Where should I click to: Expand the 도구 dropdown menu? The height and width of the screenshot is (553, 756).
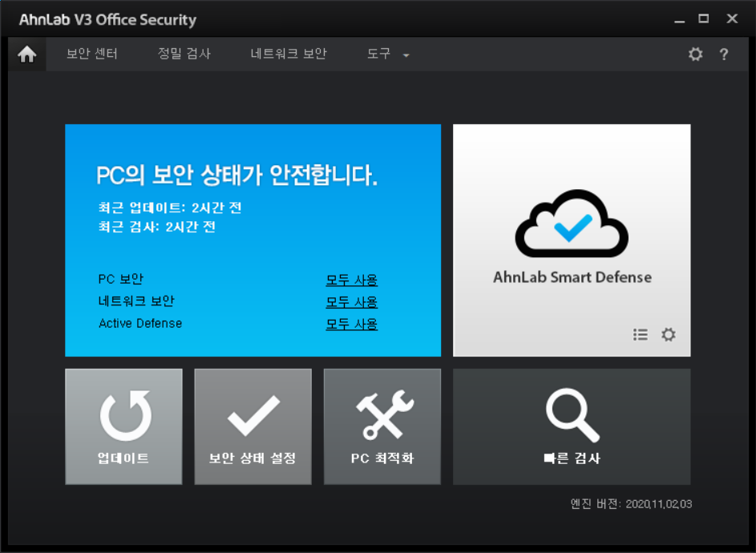(x=385, y=54)
